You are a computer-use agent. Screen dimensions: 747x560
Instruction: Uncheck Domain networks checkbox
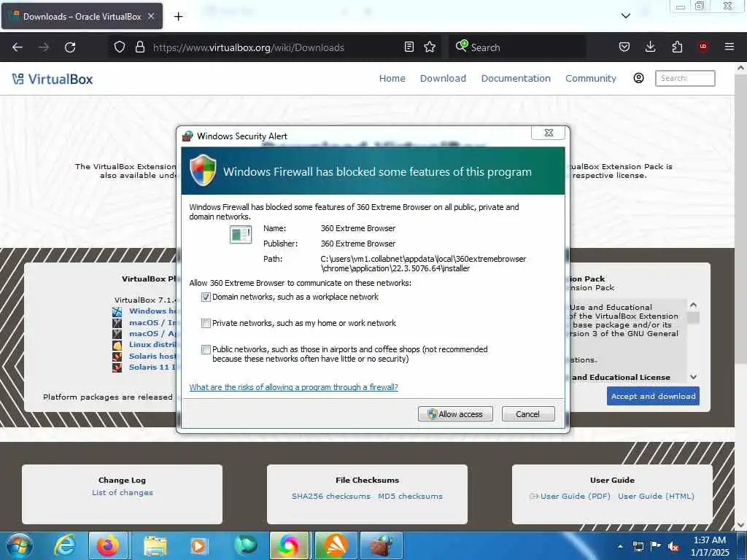pyautogui.click(x=206, y=297)
